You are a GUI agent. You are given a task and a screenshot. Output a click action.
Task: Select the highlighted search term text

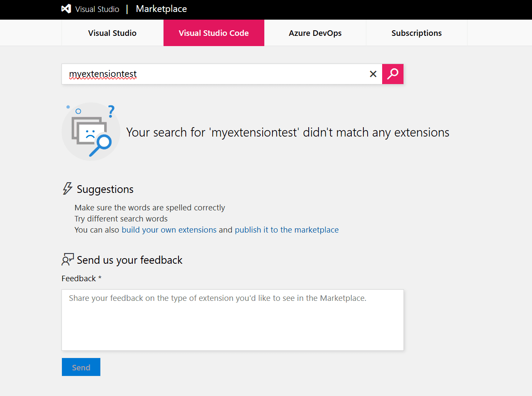(102, 73)
